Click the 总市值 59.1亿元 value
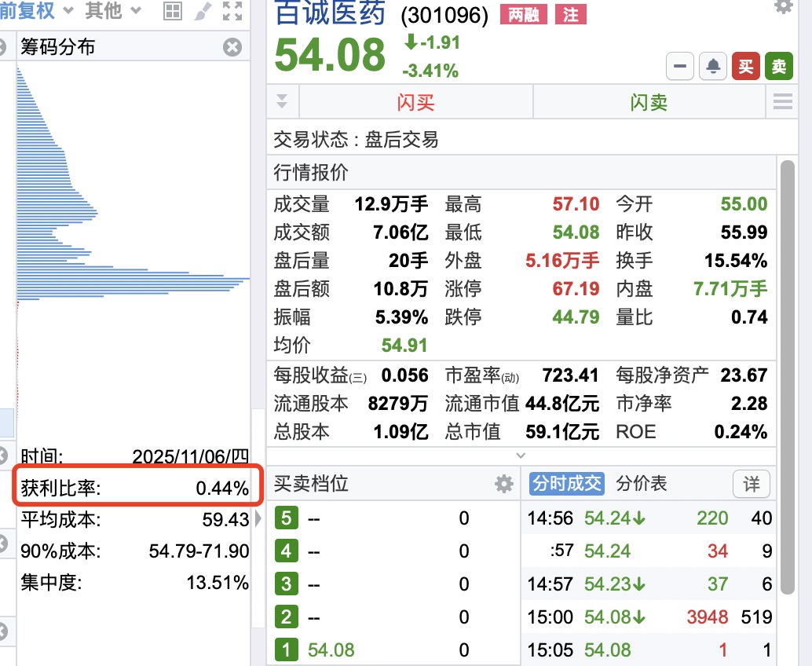Viewport: 812px width, 666px height. [562, 431]
